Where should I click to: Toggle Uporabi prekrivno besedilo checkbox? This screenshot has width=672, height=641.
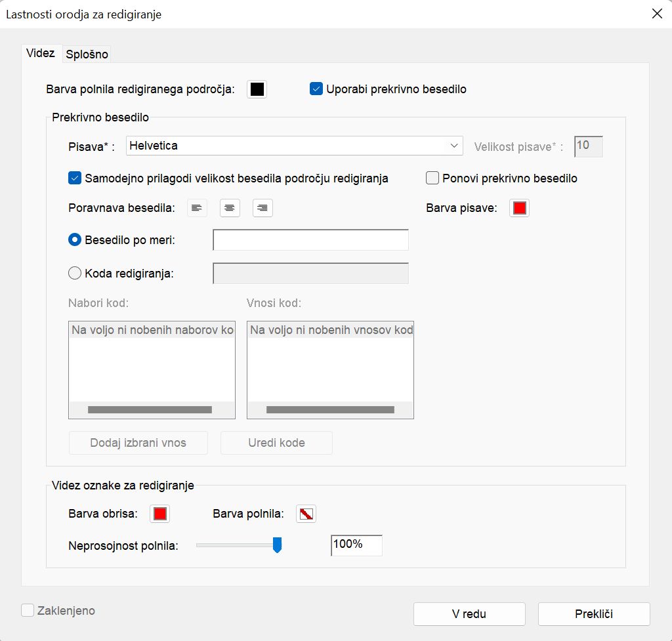pos(316,89)
